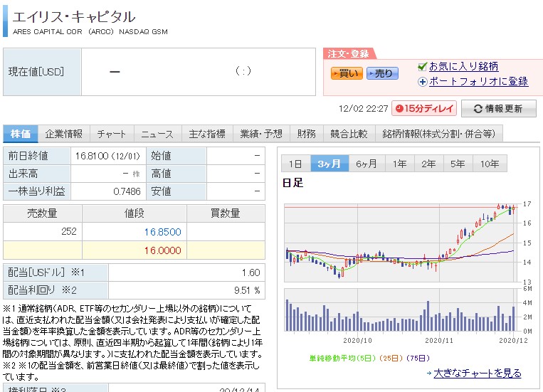Click the plus icon beside ポートフォリオに登録
Image resolution: width=543 pixels, height=392 pixels.
(423, 82)
